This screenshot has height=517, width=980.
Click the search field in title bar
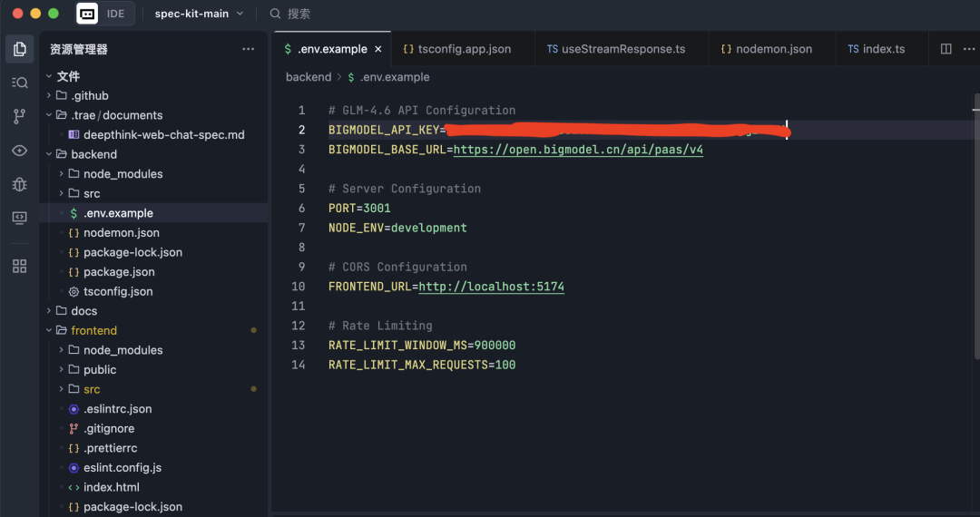point(299,14)
